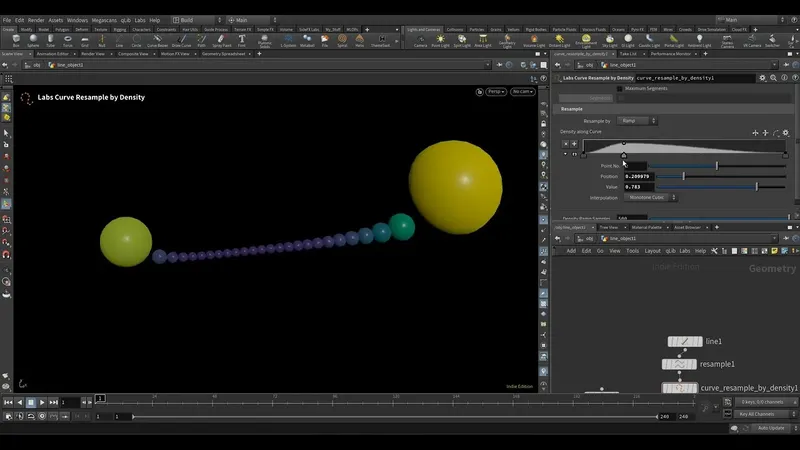
Task: Select the Spiral shelf tool
Action: tap(342, 40)
